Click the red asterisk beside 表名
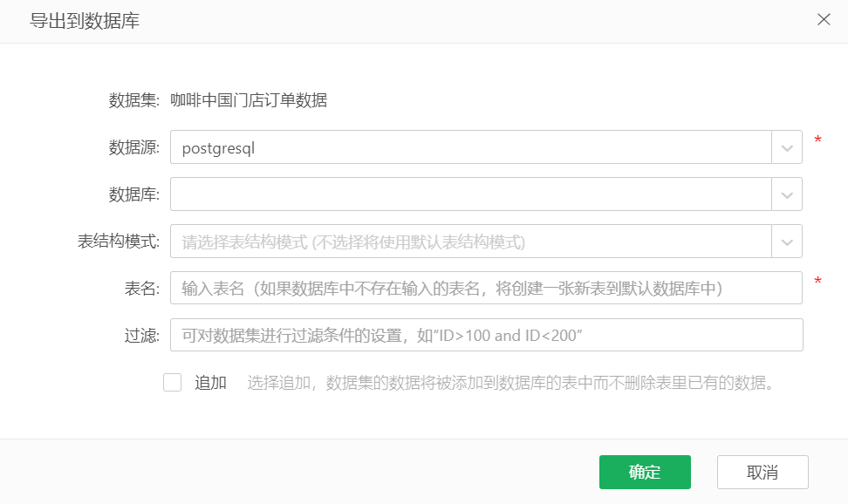Image resolution: width=848 pixels, height=504 pixels. (817, 282)
